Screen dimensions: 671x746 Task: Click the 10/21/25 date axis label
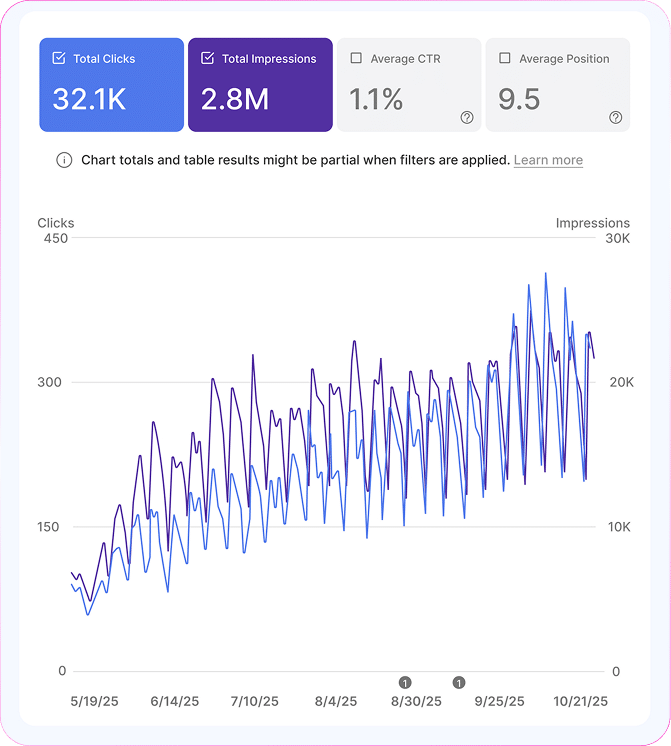click(579, 701)
